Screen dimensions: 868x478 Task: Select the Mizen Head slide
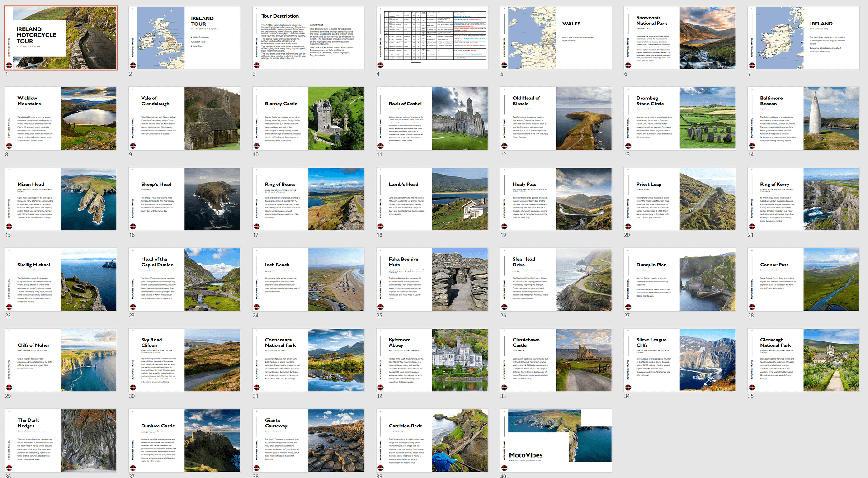pyautogui.click(x=61, y=199)
